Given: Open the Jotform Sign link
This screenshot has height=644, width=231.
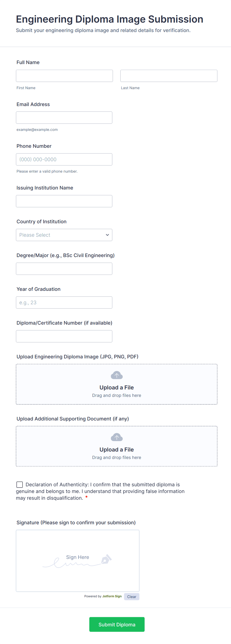Looking at the screenshot, I should click(112, 596).
